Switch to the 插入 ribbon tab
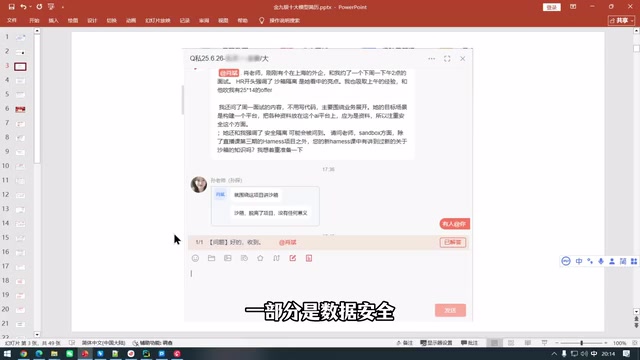 click(53, 20)
